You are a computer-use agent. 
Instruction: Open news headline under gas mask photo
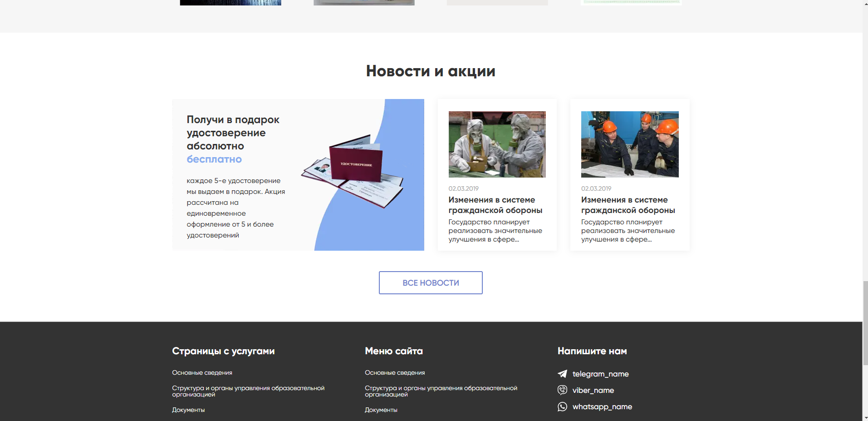[x=495, y=205]
